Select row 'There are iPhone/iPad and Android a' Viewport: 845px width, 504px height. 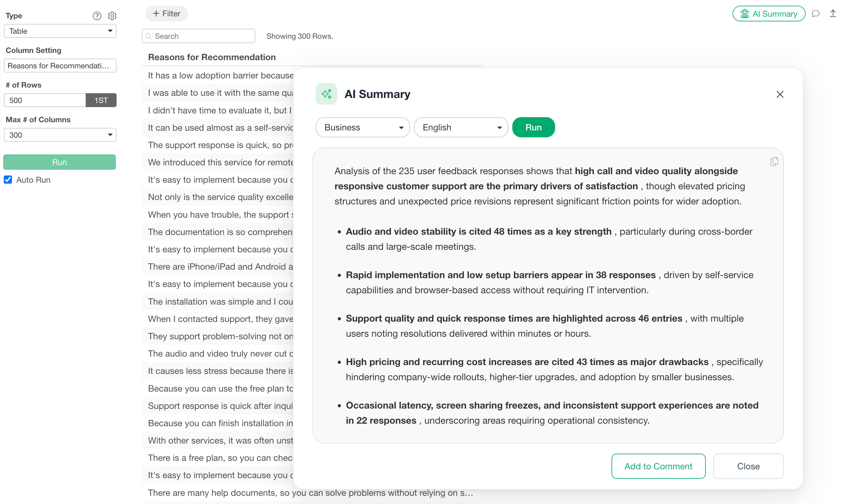coord(218,266)
